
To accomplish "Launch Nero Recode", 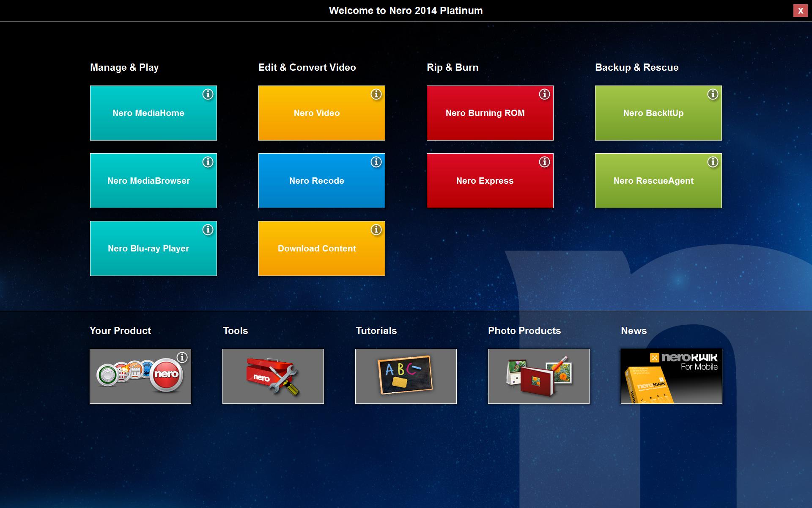I will pos(321,181).
